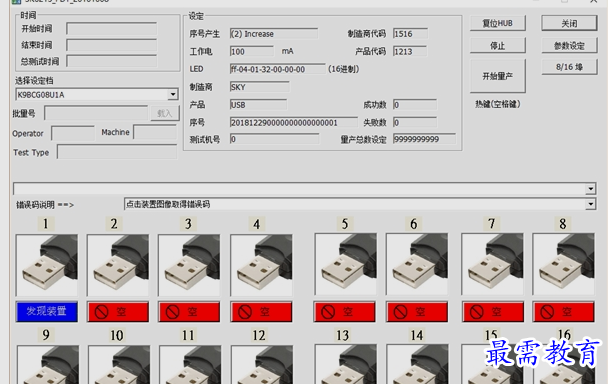This screenshot has width=608, height=384.
Task: Switch ports using the 8/16 button
Action: (569, 67)
